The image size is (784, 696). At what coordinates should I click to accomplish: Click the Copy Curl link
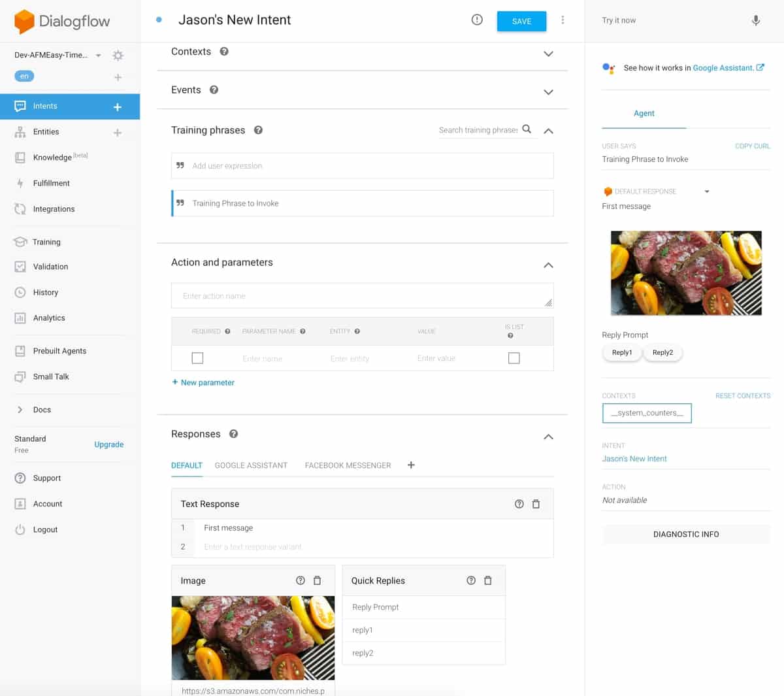click(752, 146)
